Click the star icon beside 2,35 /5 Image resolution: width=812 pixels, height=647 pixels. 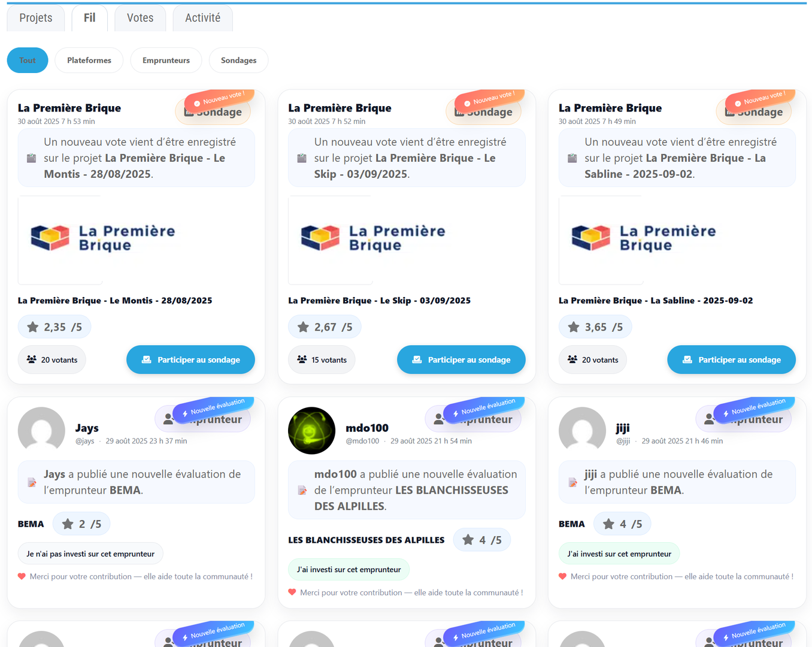pyautogui.click(x=32, y=327)
